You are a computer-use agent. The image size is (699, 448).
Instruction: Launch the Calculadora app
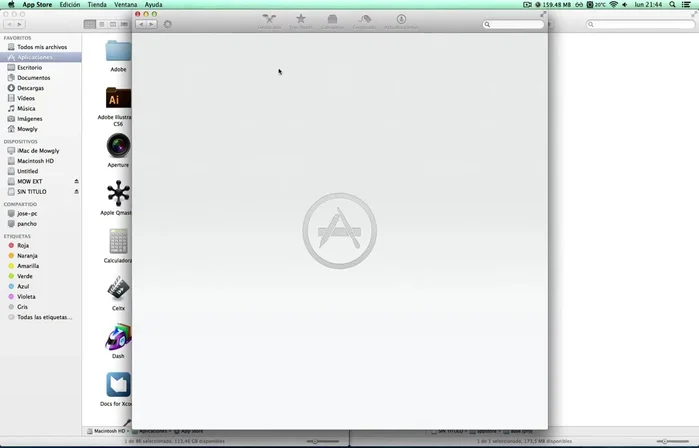pos(118,241)
